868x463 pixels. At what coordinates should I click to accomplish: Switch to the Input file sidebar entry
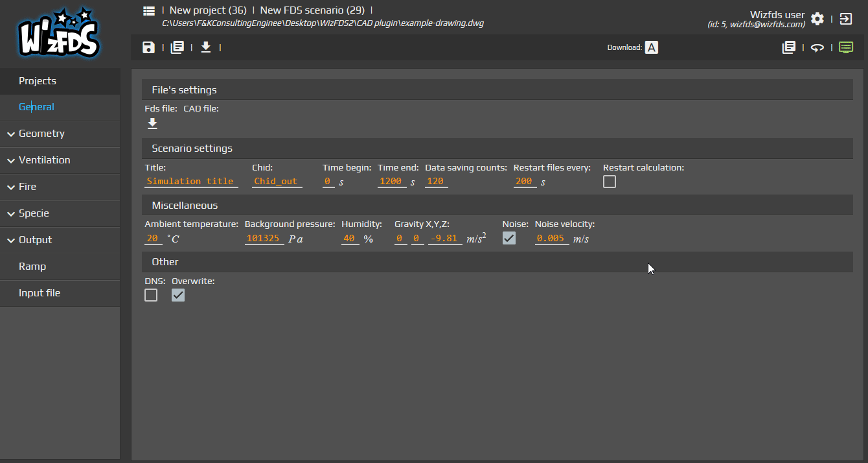coord(40,292)
